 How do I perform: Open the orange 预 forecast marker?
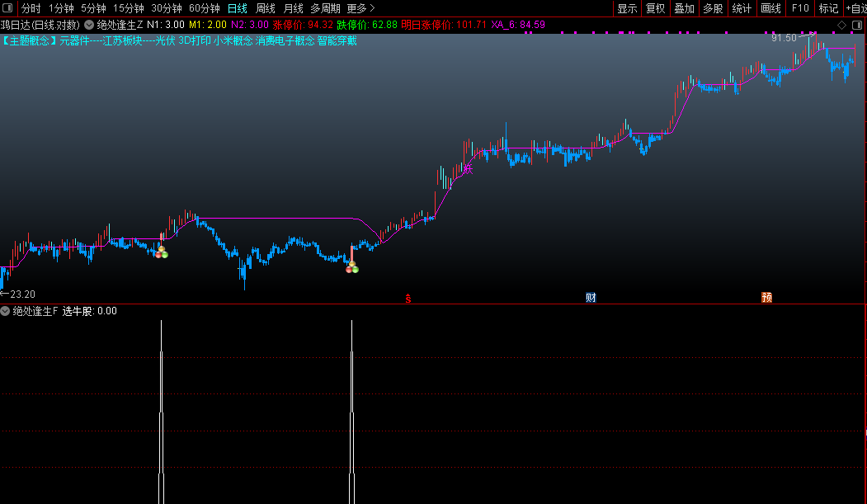pos(766,297)
